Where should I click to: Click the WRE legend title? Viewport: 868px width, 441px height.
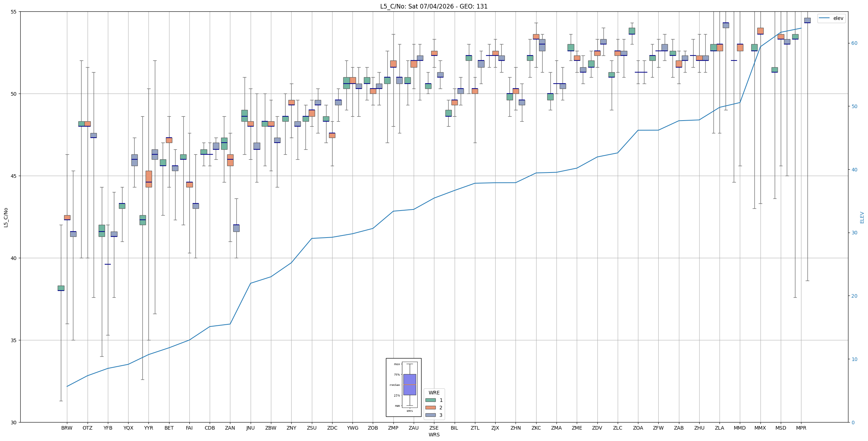click(434, 393)
